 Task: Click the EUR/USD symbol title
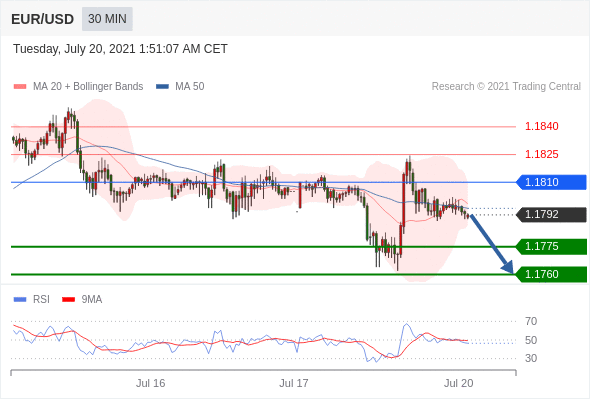point(43,19)
